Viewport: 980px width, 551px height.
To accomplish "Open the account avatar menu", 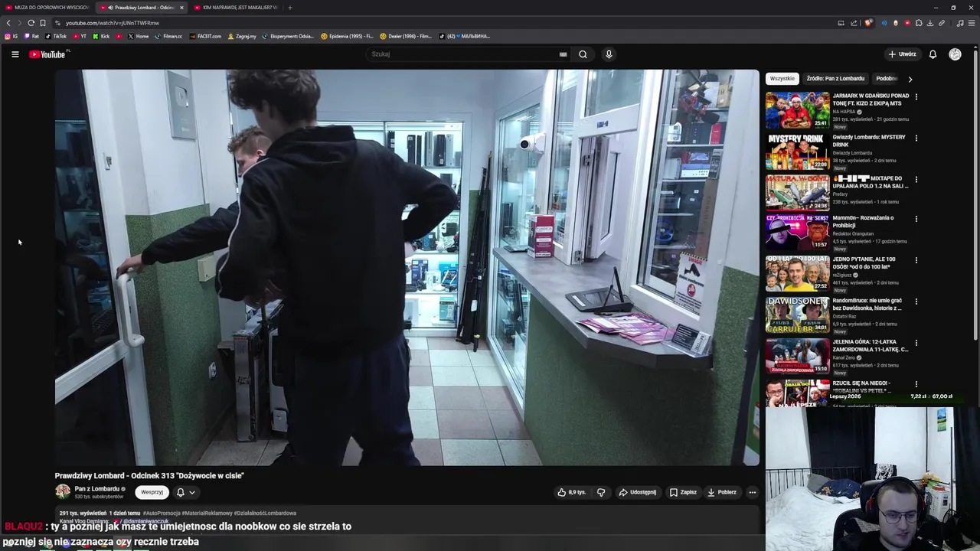I will [955, 54].
